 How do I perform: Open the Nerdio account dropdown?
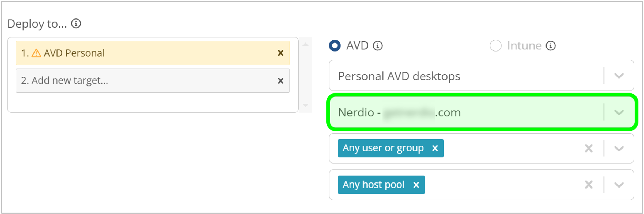[619, 112]
